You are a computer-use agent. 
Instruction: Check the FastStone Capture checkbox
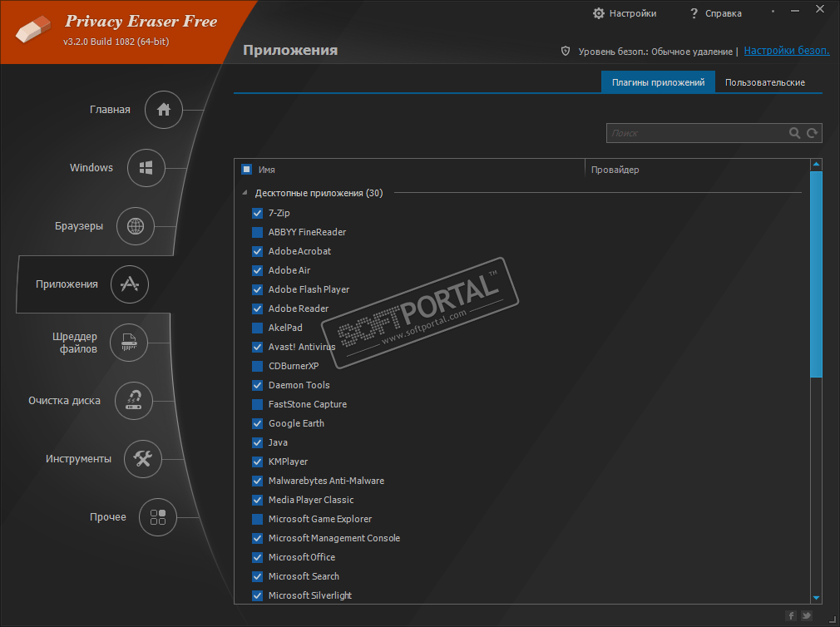click(x=257, y=404)
